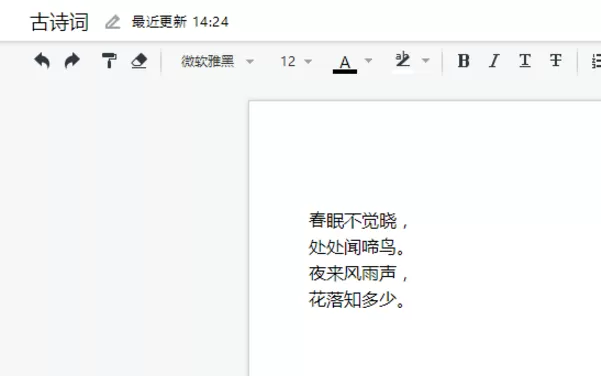Toggle bold formatting

point(463,61)
